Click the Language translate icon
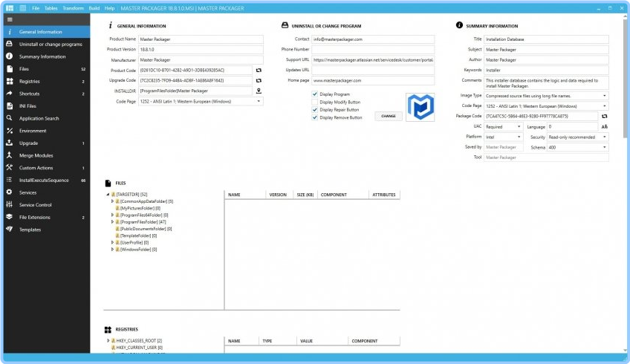 pos(604,126)
